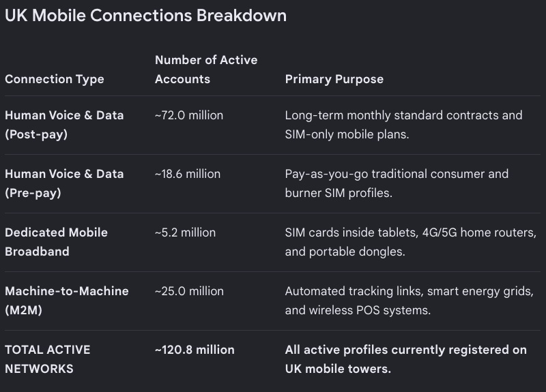Click the 'TOTAL ACTIVE NETWORKS' row label

47,359
